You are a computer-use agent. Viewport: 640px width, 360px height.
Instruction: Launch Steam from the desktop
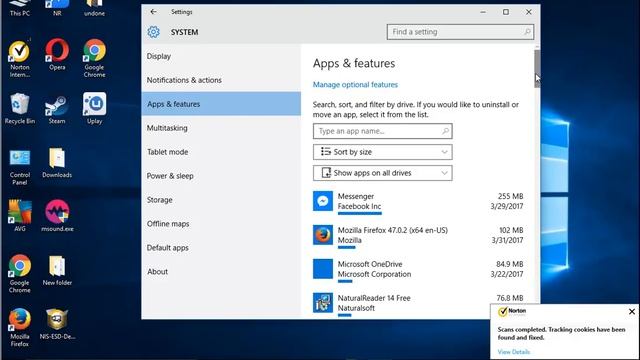pyautogui.click(x=57, y=109)
